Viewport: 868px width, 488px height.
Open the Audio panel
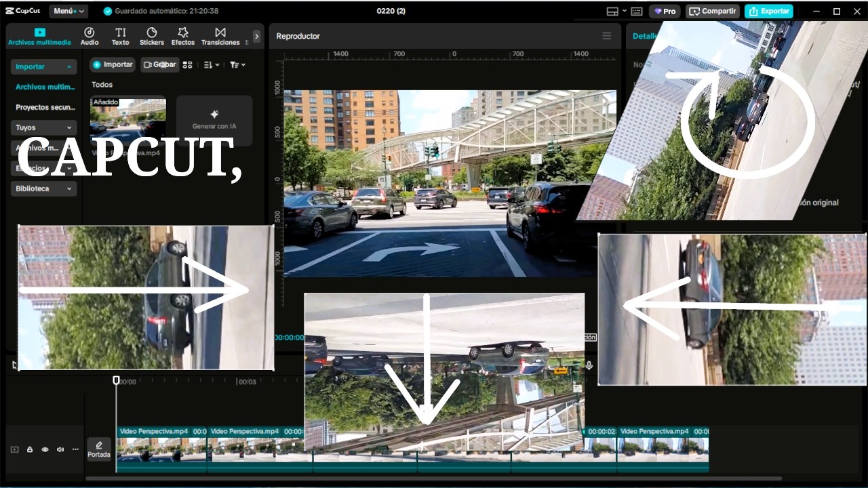pyautogui.click(x=90, y=37)
